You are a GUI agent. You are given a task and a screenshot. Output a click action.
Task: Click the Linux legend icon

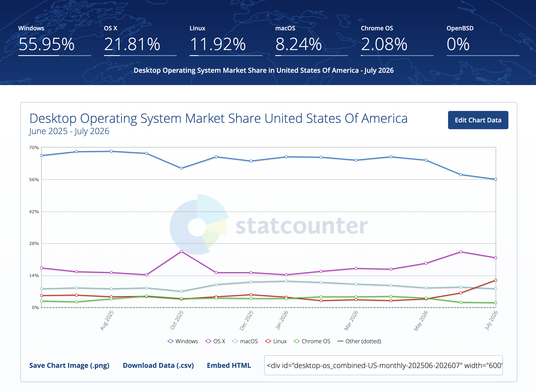[268, 341]
